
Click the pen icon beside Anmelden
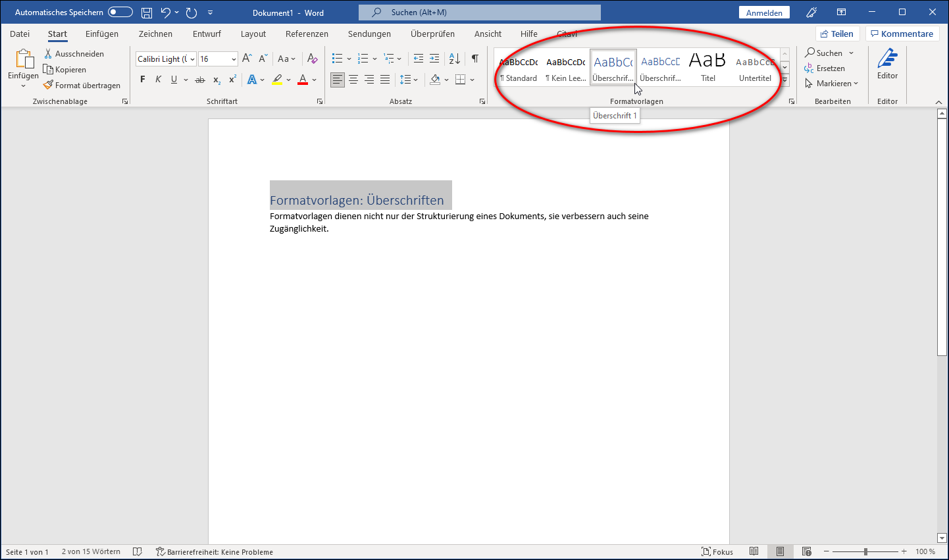[x=811, y=13]
